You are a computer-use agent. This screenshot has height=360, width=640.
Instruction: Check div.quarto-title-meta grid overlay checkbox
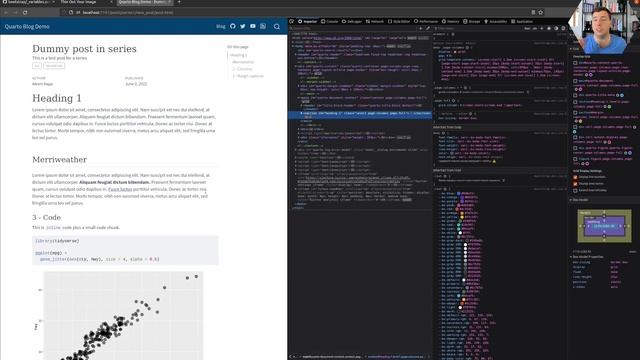pyautogui.click(x=575, y=95)
